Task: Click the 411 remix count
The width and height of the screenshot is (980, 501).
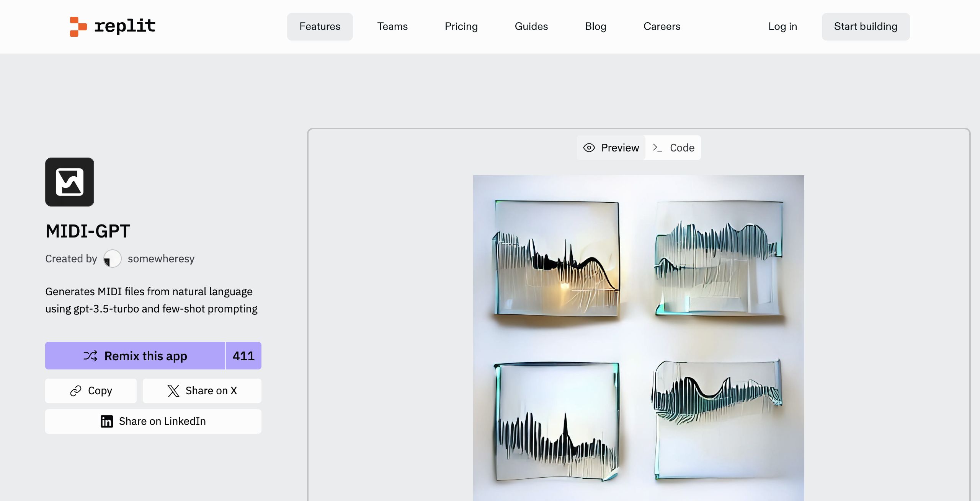Action: (243, 356)
